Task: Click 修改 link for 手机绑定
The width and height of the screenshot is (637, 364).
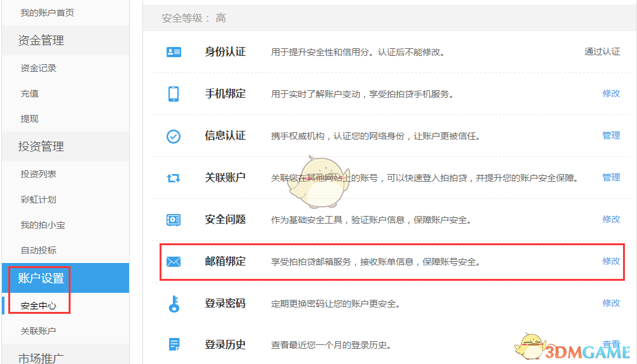Action: coord(611,93)
